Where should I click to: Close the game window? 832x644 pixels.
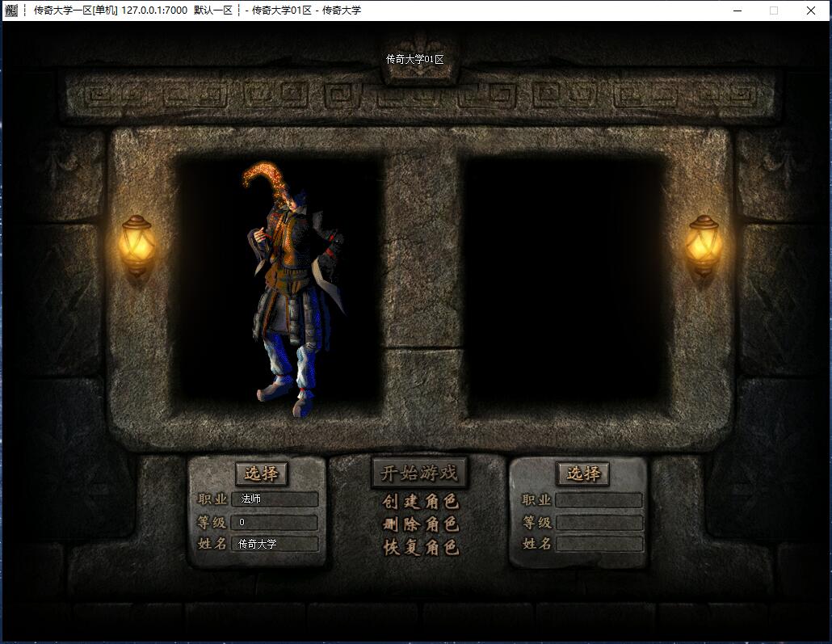(811, 11)
